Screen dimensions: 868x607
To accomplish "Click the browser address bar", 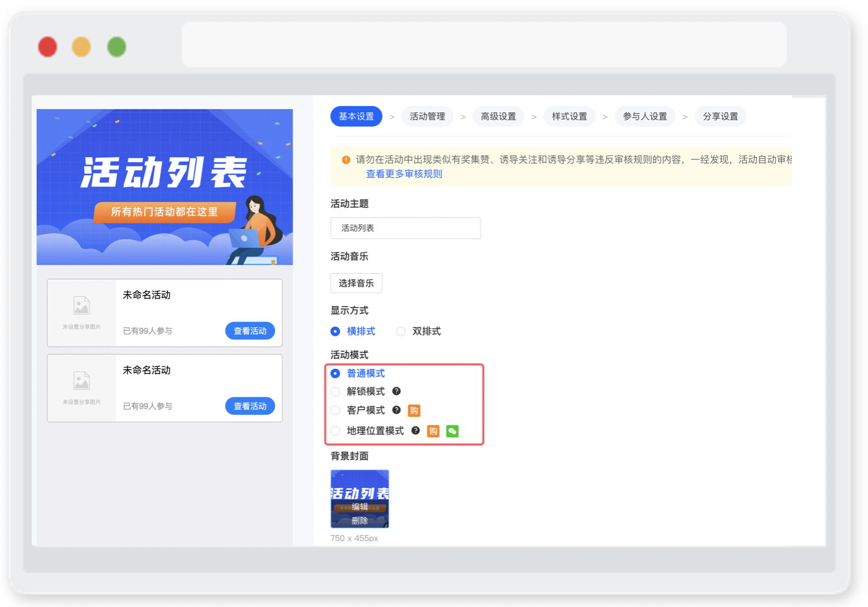I will [x=484, y=44].
